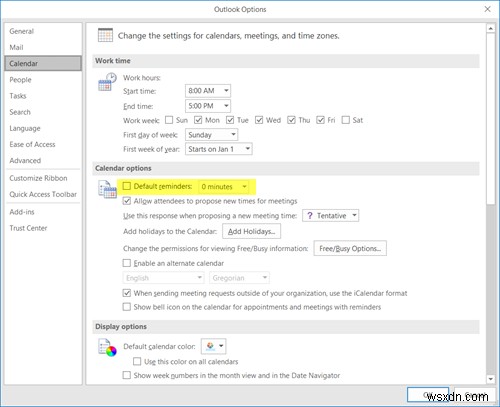Enable Show bell icon on the calendar
This screenshot has height=407, width=500.
tap(127, 307)
